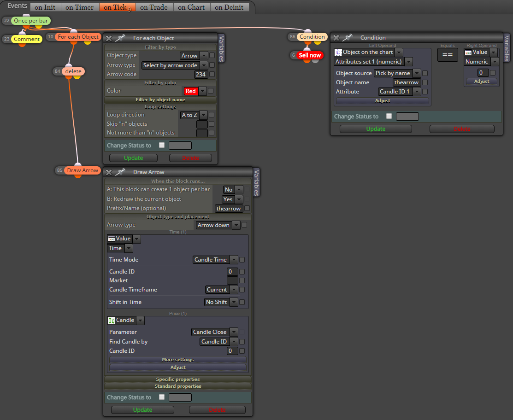This screenshot has height=420, width=513.
Task: Select the Once per bar block
Action: point(31,21)
